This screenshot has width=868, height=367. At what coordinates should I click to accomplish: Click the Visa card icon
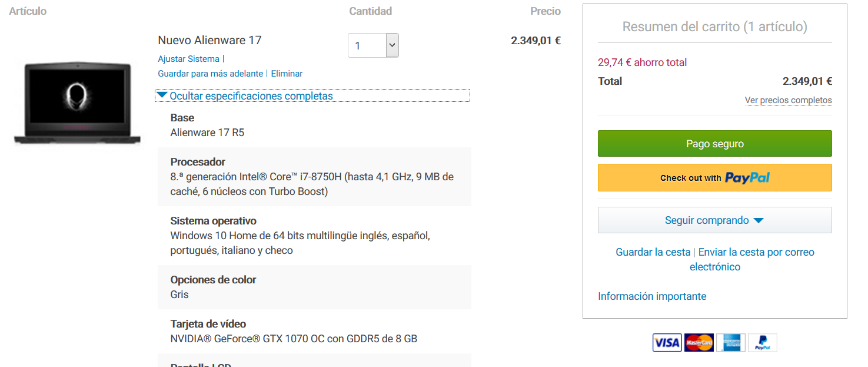click(x=667, y=342)
